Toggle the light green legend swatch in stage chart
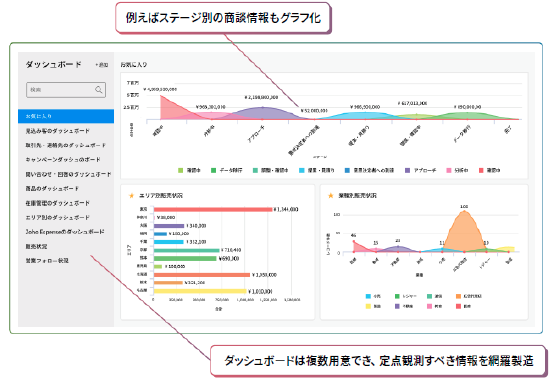Viewport: 560px width, 387px height. (180, 170)
